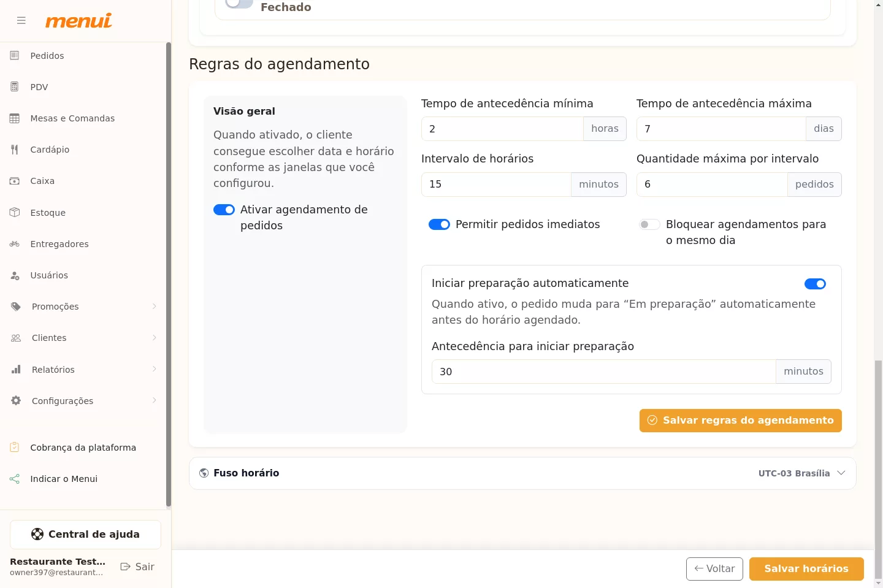The width and height of the screenshot is (883, 588).
Task: Click the Pedidos sidebar icon
Action: 15,55
